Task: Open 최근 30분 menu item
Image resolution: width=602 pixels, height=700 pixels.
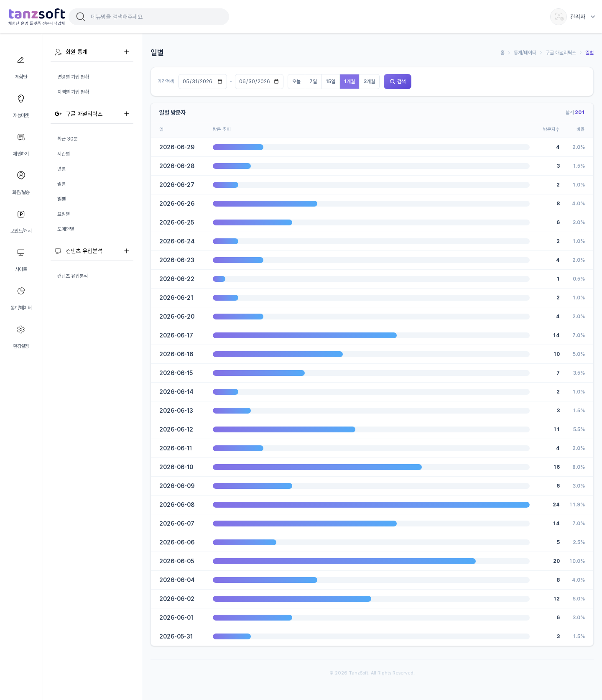Action: click(68, 139)
